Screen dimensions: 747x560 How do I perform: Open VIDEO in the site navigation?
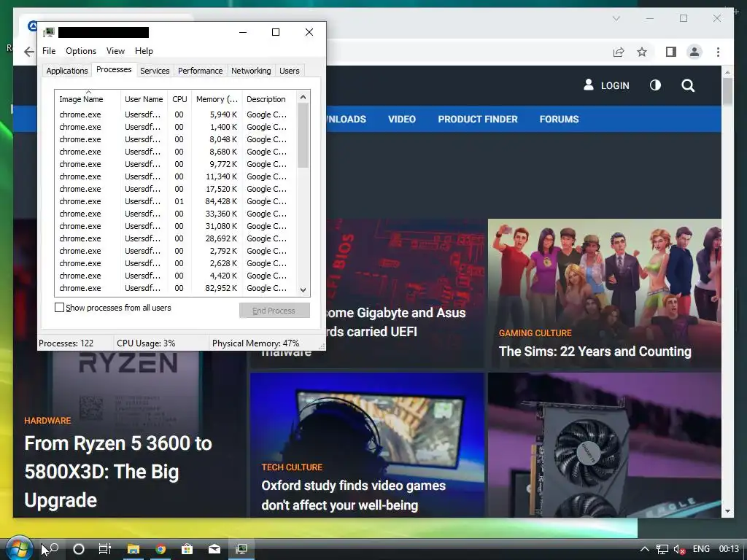[x=402, y=119]
